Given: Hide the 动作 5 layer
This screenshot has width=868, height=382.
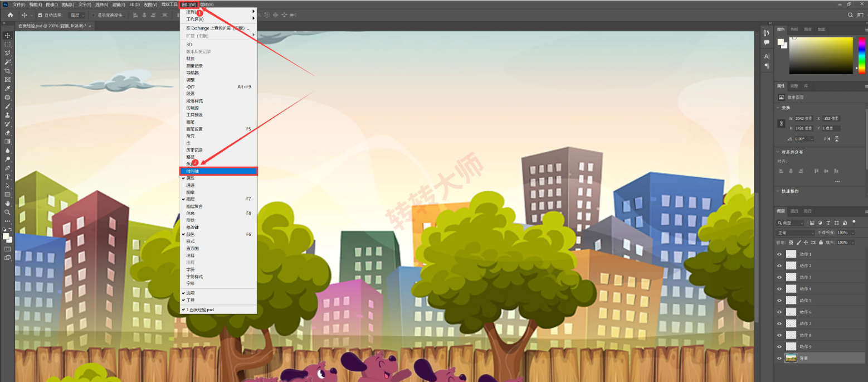Looking at the screenshot, I should (779, 301).
